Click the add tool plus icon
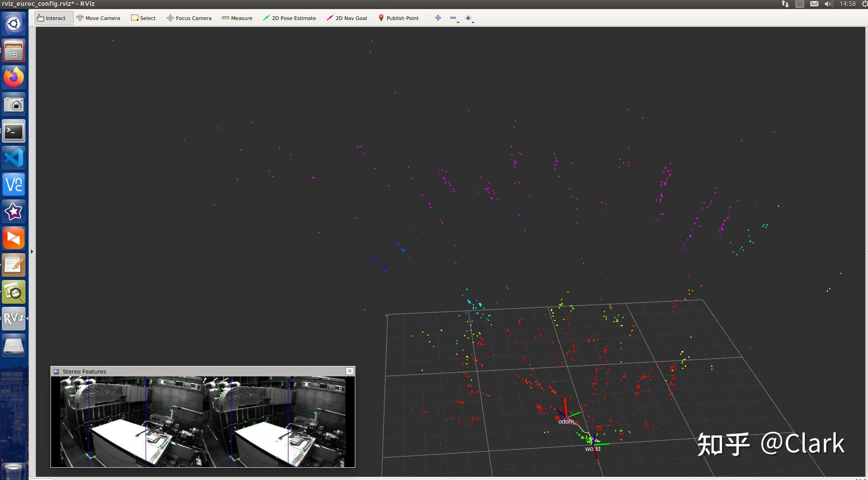 tap(438, 18)
